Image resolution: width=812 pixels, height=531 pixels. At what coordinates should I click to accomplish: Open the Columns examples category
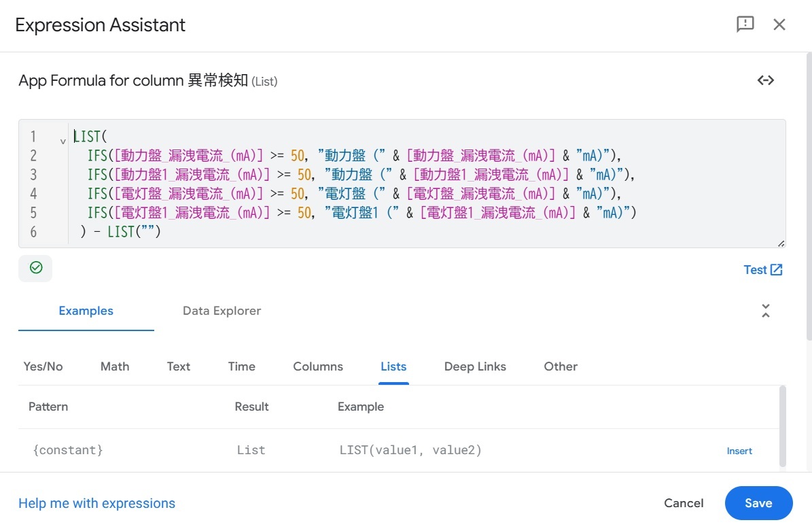318,366
